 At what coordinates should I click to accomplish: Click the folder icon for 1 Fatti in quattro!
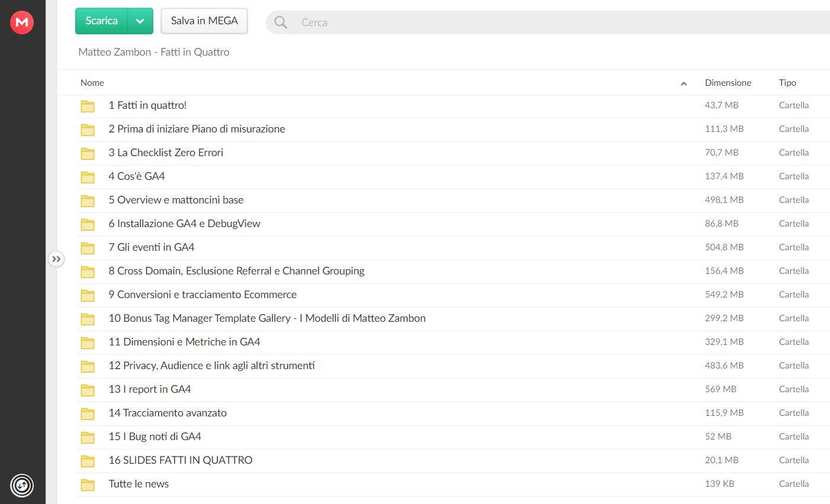pyautogui.click(x=88, y=106)
